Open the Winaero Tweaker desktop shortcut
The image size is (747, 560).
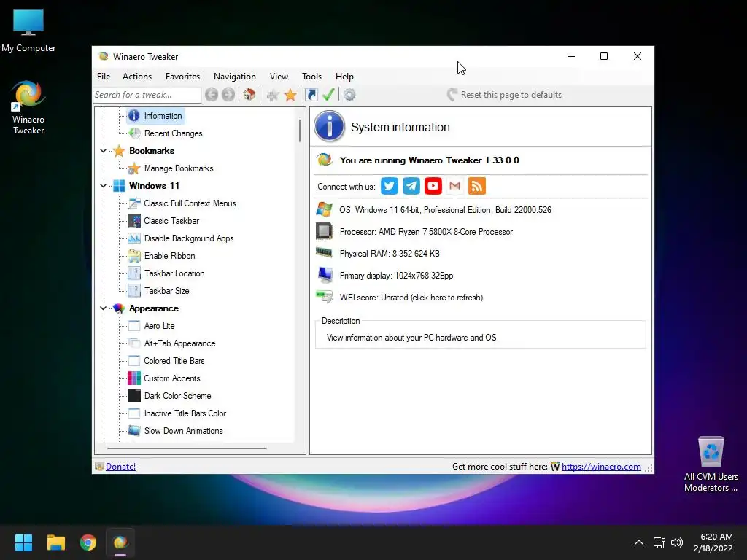[28, 108]
